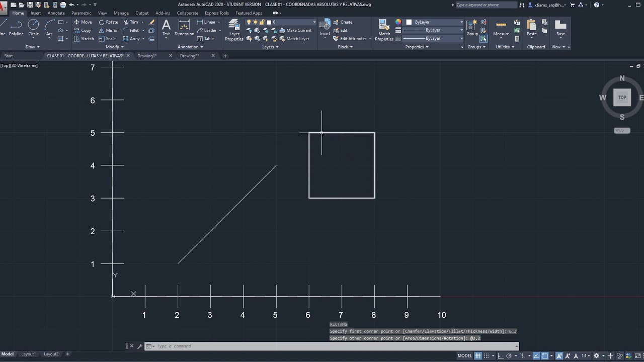Image resolution: width=644 pixels, height=362 pixels.
Task: Click the Text annotation tool
Action: click(x=166, y=28)
